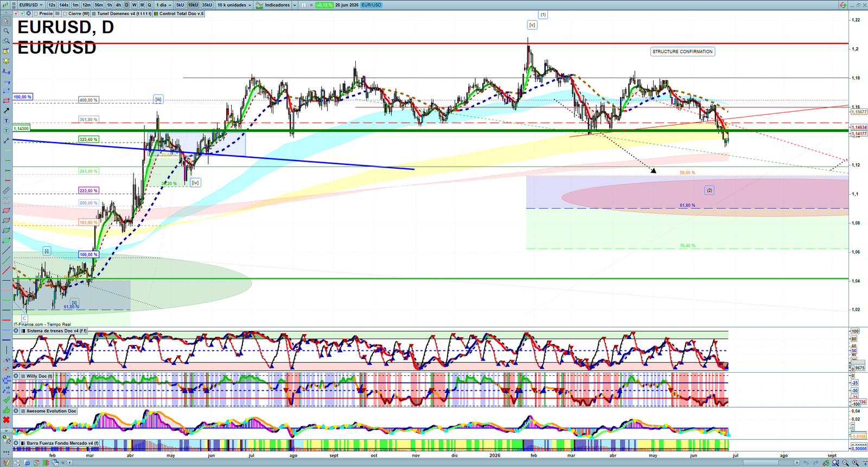Select the 12m timeframe

tap(86, 5)
